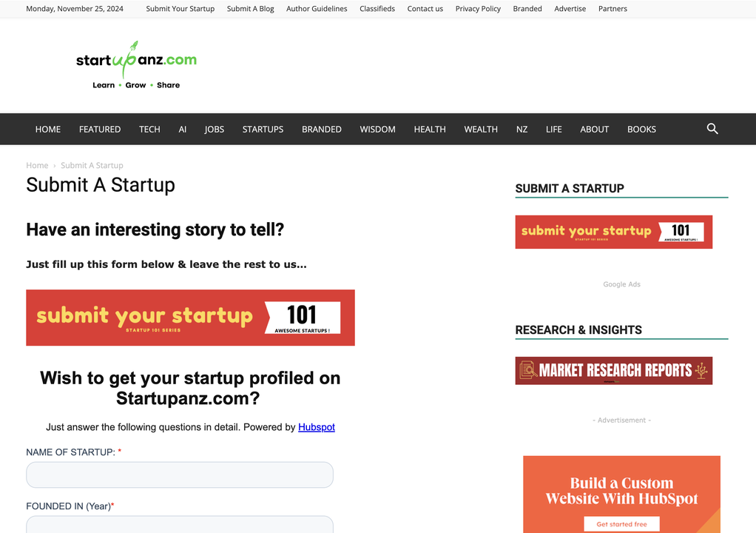
Task: Open the FEATURED menu item
Action: pyautogui.click(x=100, y=130)
